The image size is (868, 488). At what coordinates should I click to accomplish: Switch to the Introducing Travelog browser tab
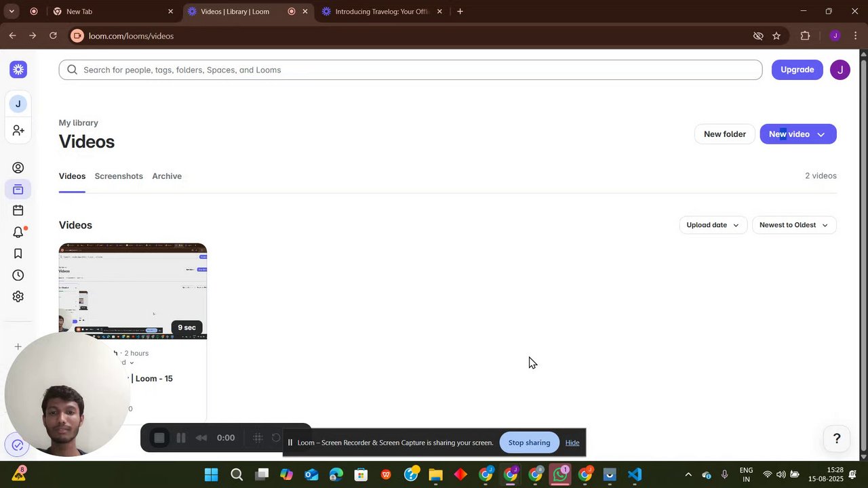[x=382, y=12]
